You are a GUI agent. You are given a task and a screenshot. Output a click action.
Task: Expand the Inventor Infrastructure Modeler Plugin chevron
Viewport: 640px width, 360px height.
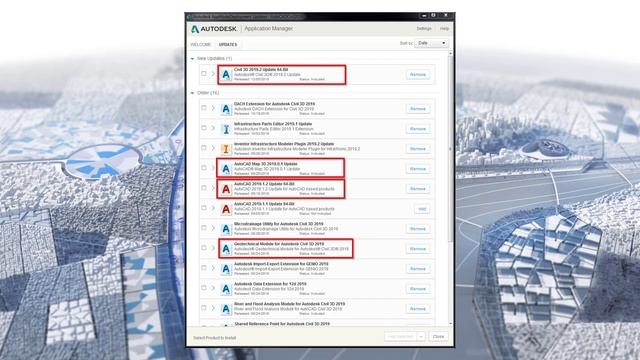pyautogui.click(x=213, y=148)
